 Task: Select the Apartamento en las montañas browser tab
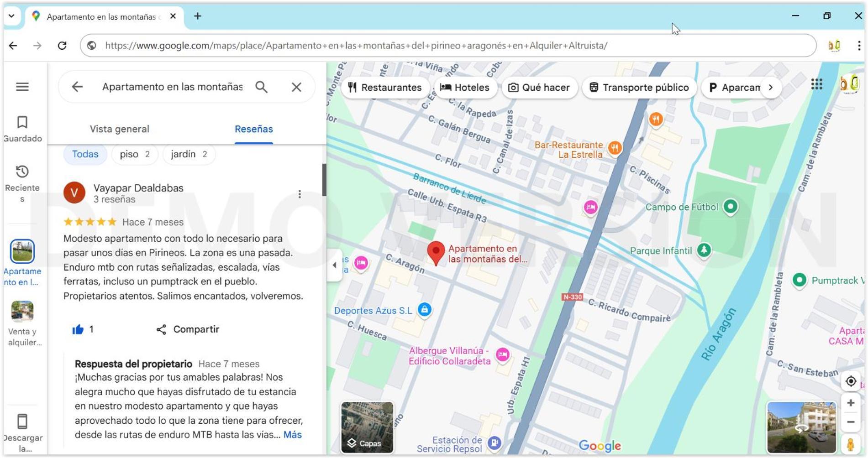[x=104, y=16]
